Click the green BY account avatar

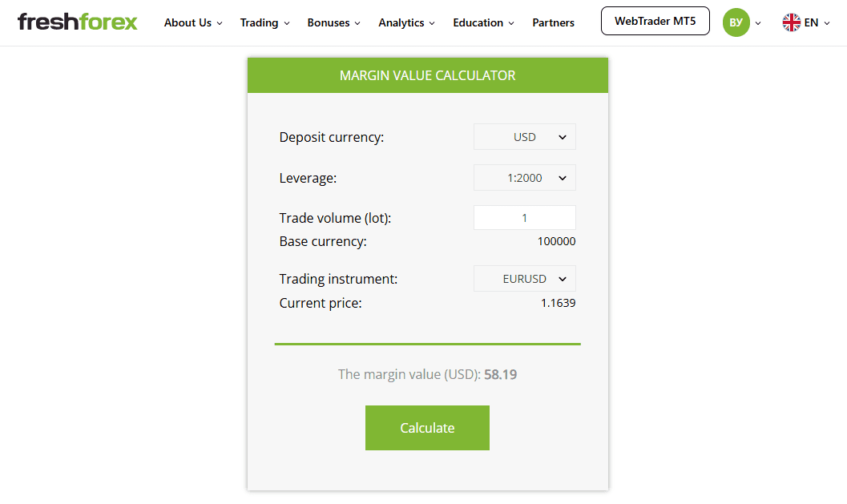click(x=736, y=22)
